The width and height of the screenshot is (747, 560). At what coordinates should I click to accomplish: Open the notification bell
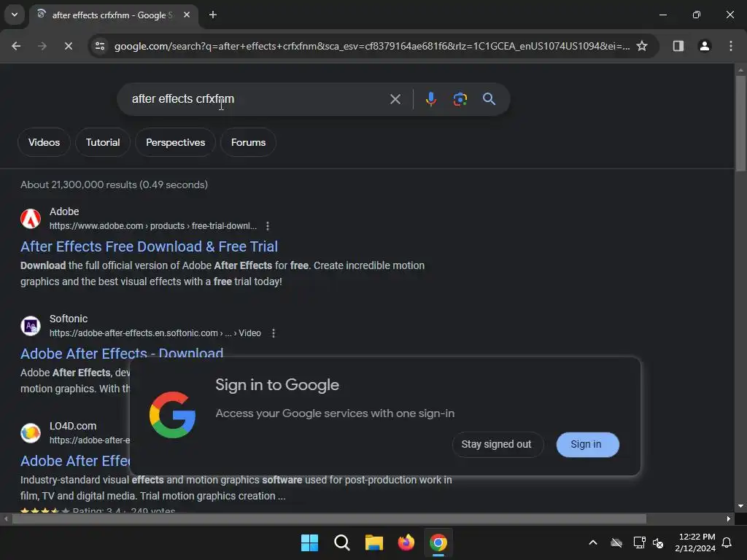coord(727,542)
